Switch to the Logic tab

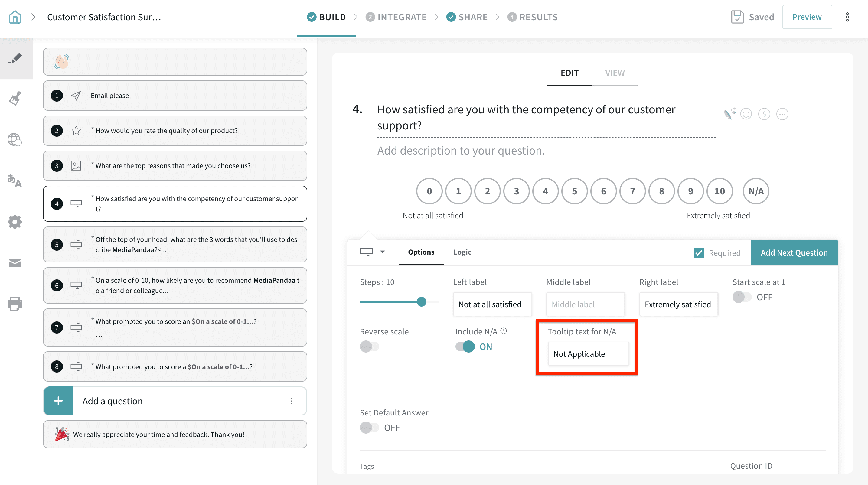(x=462, y=252)
